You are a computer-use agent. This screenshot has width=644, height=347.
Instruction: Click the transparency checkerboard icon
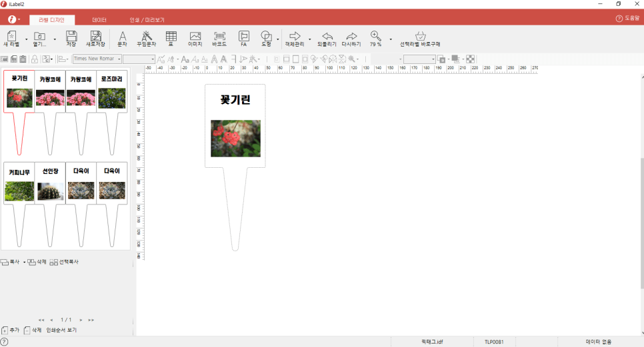(470, 59)
